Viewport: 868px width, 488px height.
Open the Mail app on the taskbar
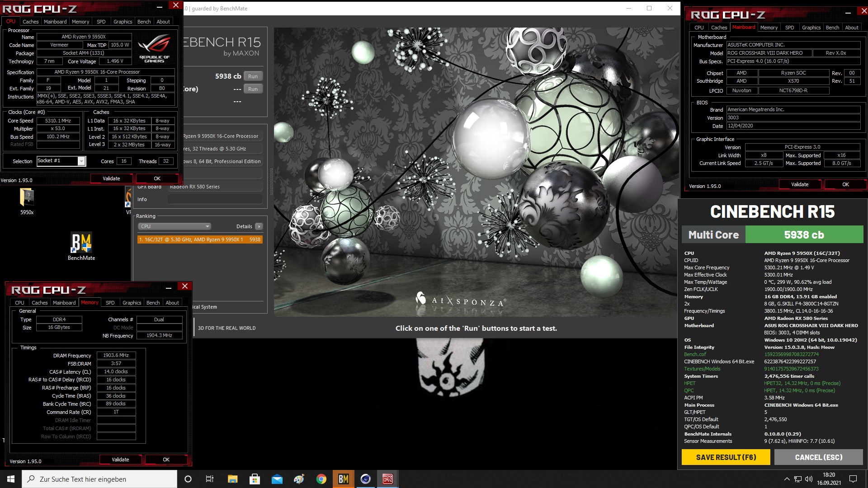tap(277, 479)
